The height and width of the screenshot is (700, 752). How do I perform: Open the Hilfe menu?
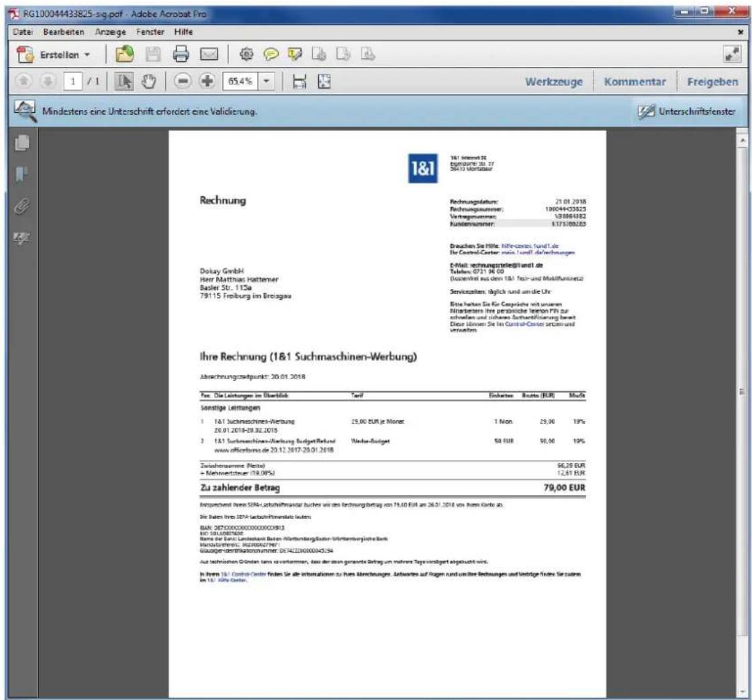[184, 32]
